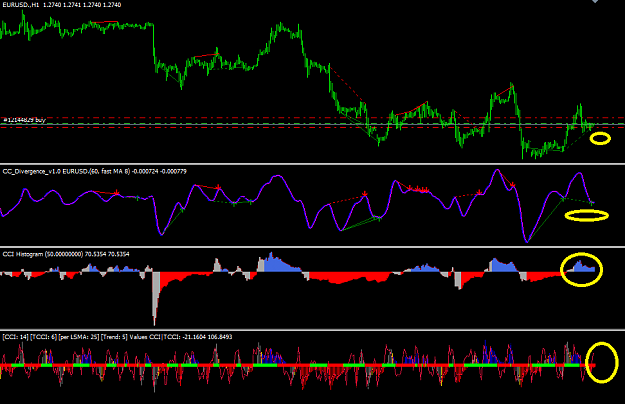Select the #12144829 buy order label
This screenshot has height=404, width=625.
(x=24, y=120)
